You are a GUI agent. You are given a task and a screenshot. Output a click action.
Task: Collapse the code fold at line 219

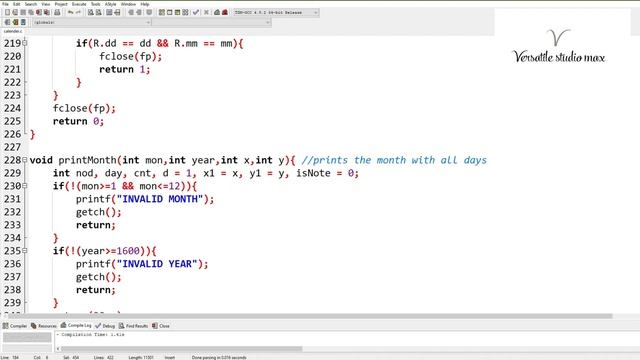click(x=25, y=43)
